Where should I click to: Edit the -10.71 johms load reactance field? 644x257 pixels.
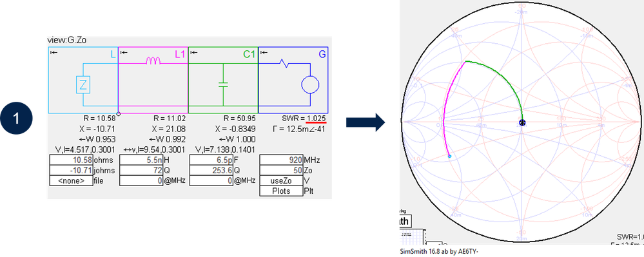tap(71, 170)
